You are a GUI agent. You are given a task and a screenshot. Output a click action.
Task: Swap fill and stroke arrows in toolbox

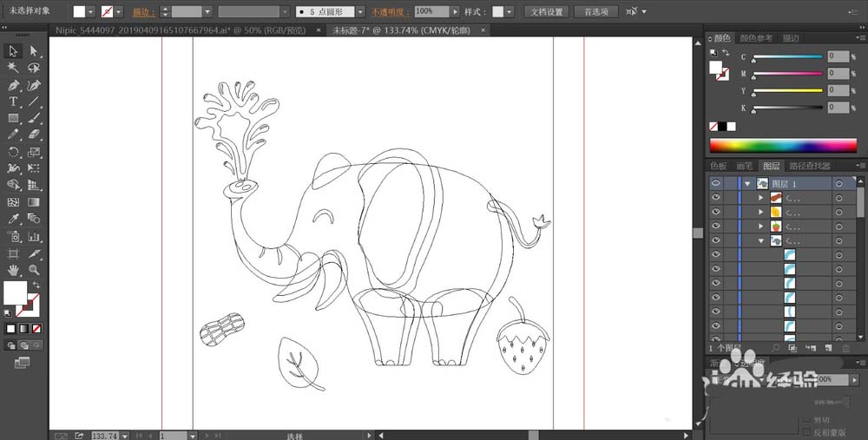36,285
